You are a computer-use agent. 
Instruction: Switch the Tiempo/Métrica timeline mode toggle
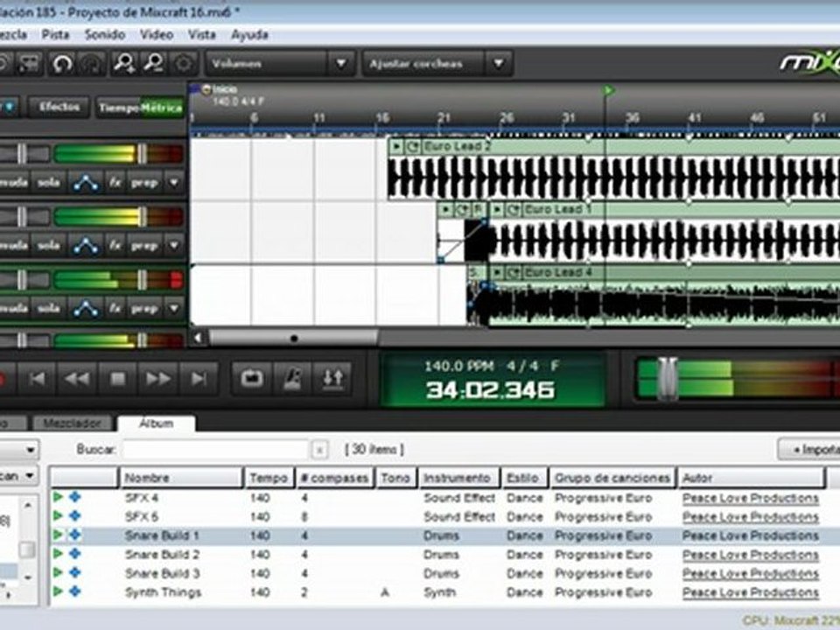[140, 108]
